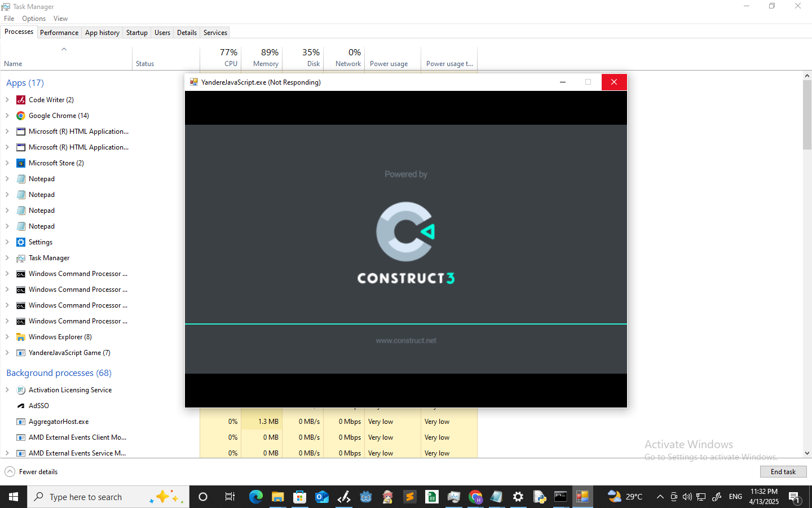Viewport: 812px width, 508px height.
Task: Click the Task View taskbar button
Action: 230,497
